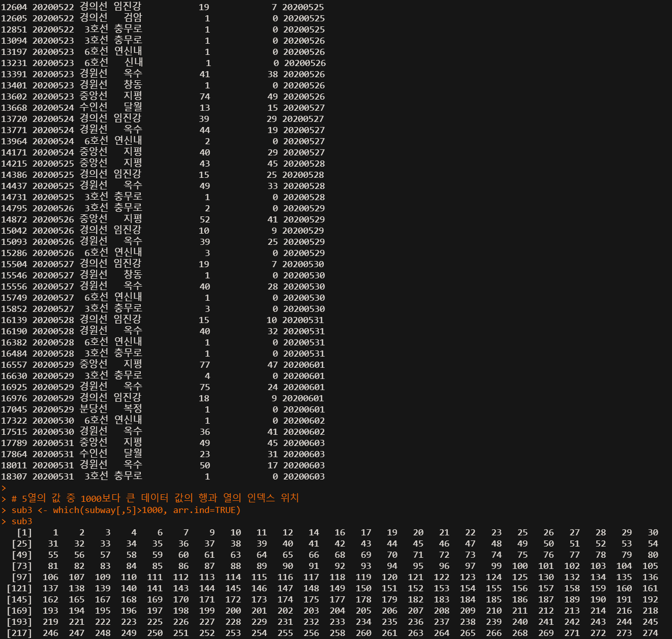Select 중앙선 in row 17789
672x639 pixels.
[x=94, y=443]
